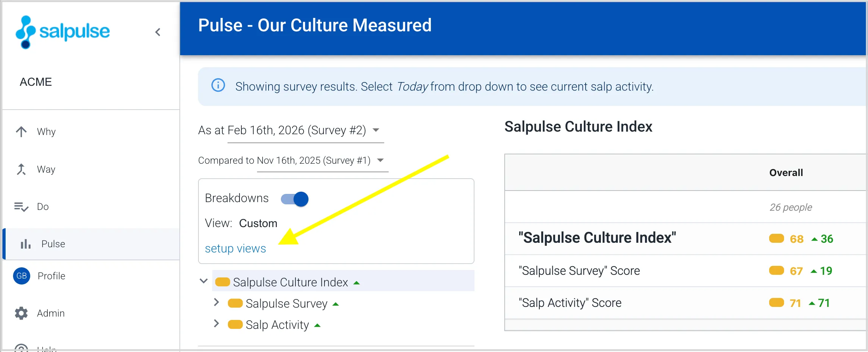Click the amber pill before Salp Activity in the tree

[x=235, y=324]
